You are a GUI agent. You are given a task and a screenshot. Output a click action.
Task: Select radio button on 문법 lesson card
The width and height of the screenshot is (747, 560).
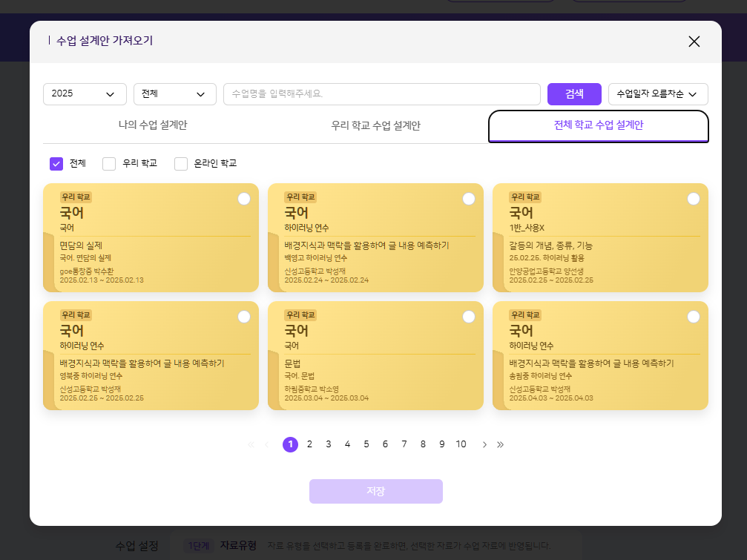[468, 317]
